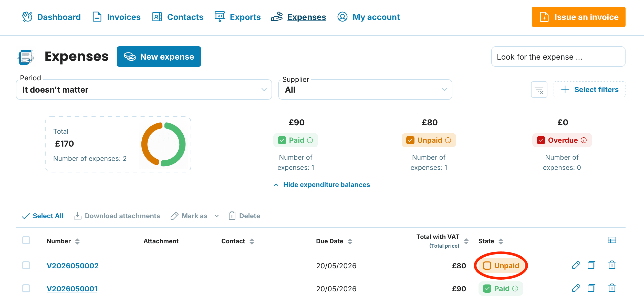644x308 pixels.
Task: Delete expense V2026050001 with trash icon
Action: [612, 288]
